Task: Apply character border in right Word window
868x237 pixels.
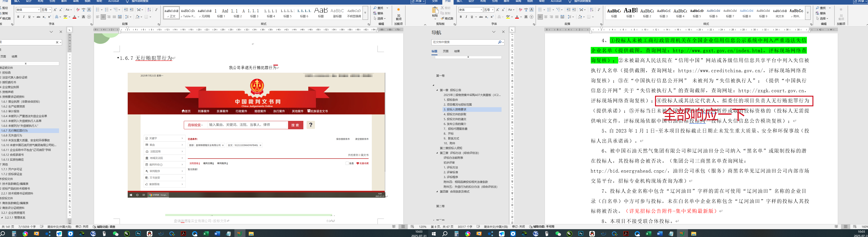Action: 532,10
